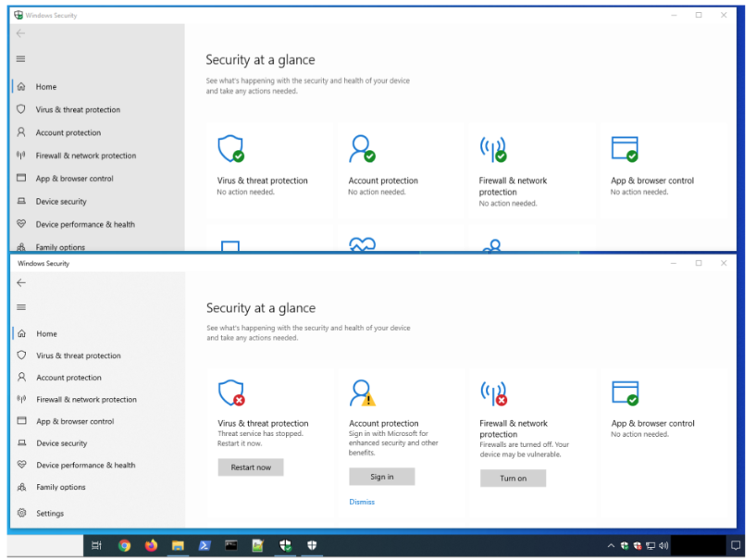Click red-X Firewall & network icon in lower window
This screenshot has width=756, height=560.
[494, 393]
